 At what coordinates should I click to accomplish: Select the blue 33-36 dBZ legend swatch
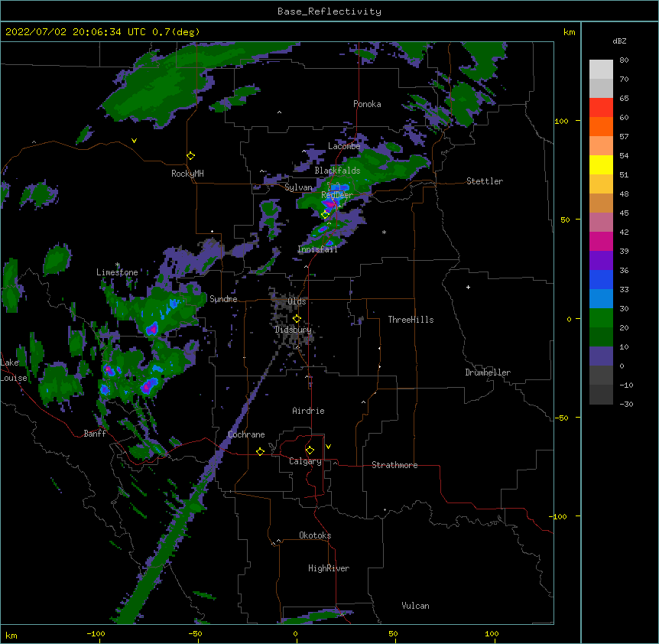click(601, 279)
